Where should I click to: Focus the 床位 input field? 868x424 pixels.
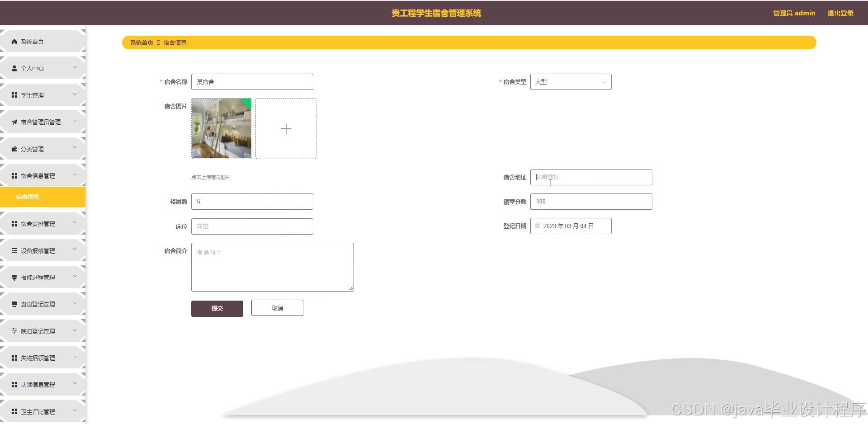pyautogui.click(x=252, y=226)
